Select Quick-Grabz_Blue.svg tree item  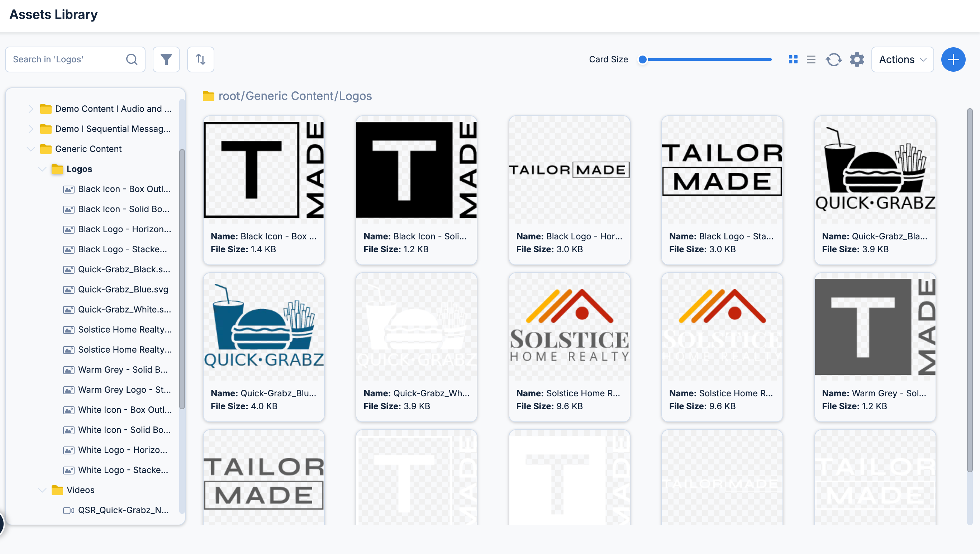123,290
